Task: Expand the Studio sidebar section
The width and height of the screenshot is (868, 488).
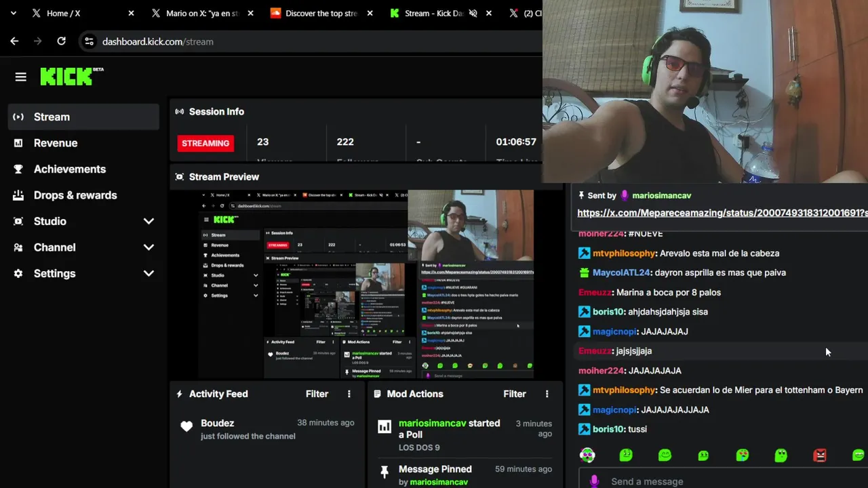Action: (149, 222)
